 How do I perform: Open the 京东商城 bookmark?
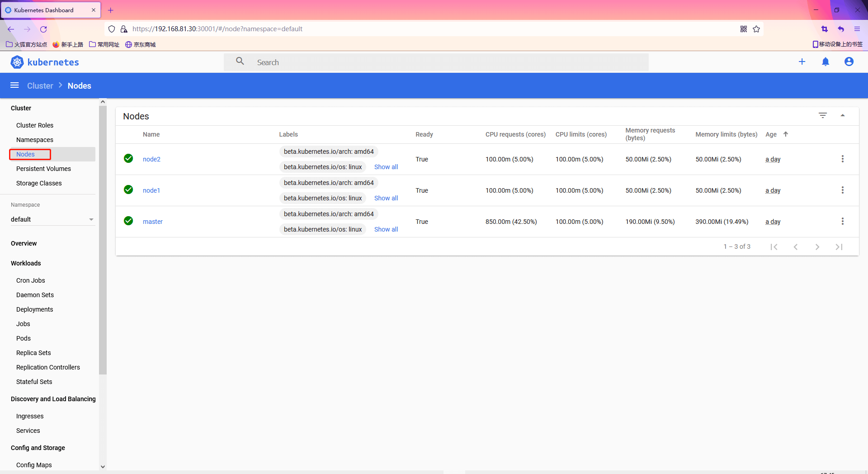coord(141,44)
